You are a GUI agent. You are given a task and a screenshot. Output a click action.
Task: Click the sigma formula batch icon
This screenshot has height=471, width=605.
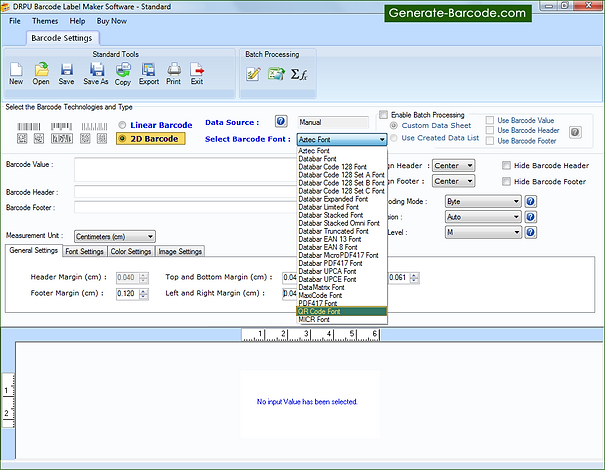[299, 74]
